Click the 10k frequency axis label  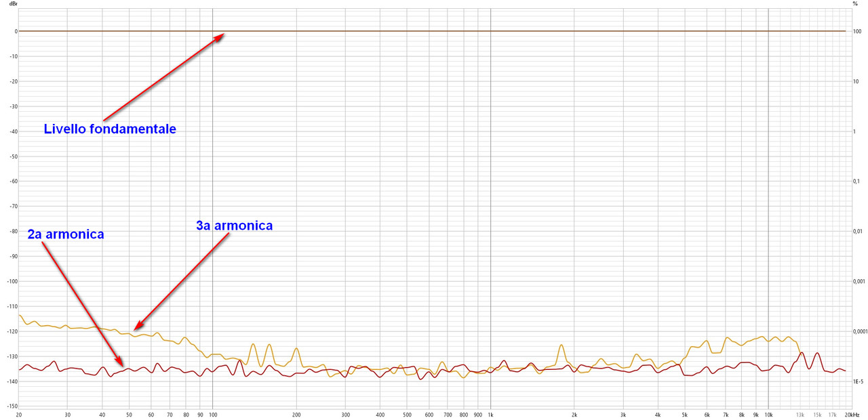point(768,414)
